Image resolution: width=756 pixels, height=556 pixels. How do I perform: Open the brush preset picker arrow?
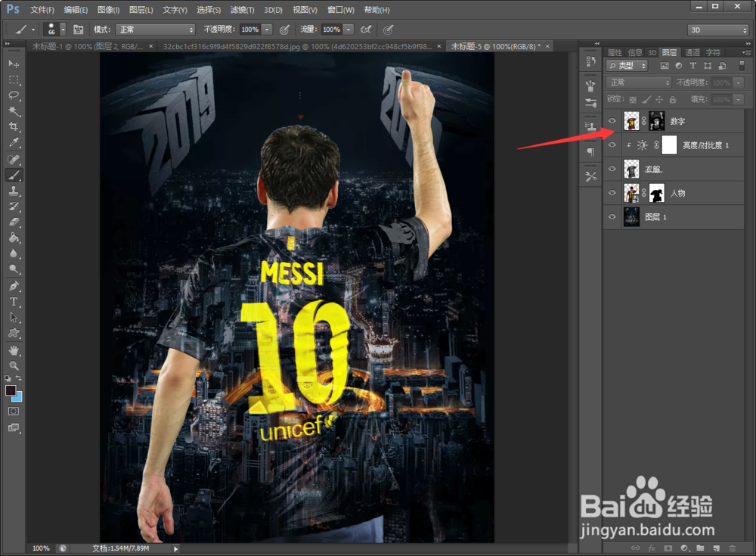tap(63, 30)
